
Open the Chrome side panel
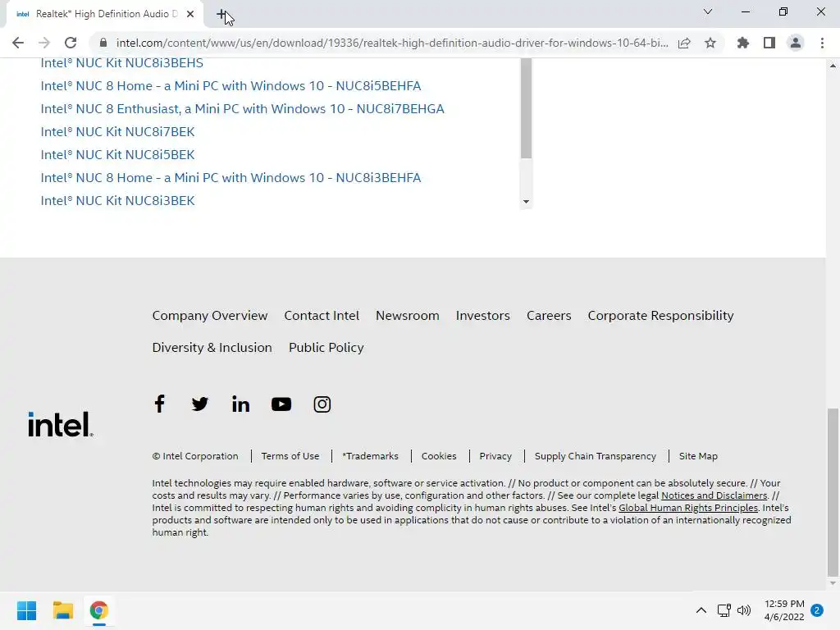click(x=769, y=43)
